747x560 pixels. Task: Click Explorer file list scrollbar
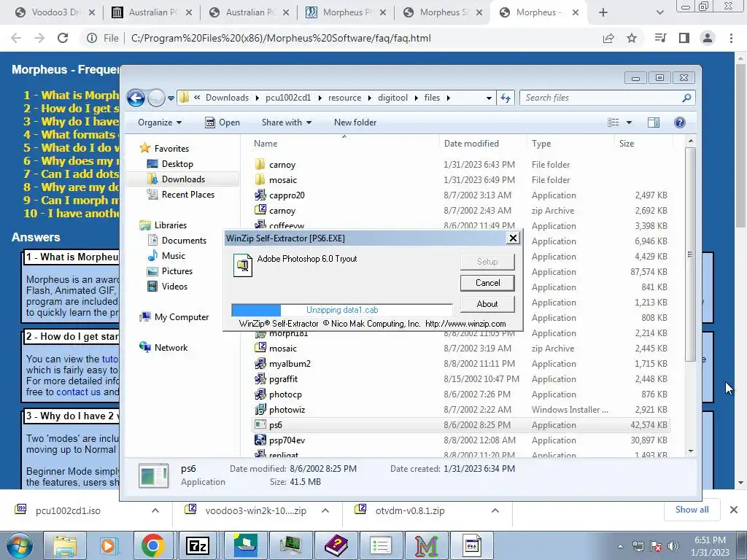pos(690,254)
